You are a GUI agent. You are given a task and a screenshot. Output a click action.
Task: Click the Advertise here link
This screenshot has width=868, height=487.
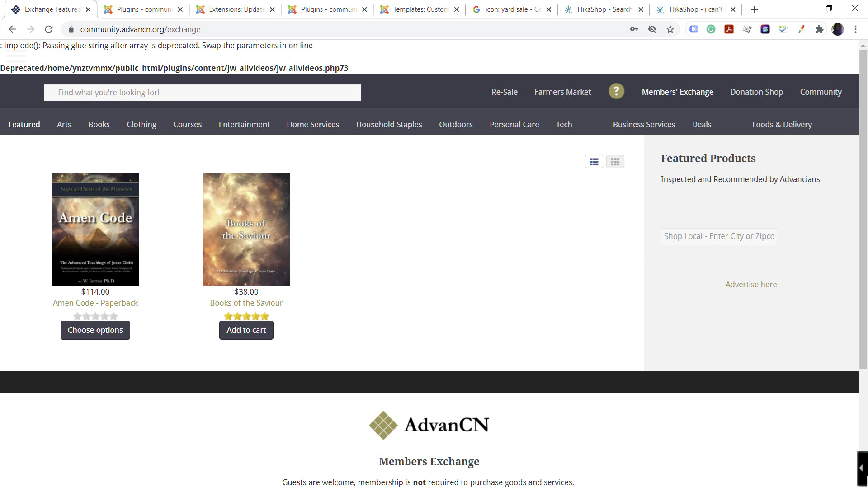pos(751,285)
